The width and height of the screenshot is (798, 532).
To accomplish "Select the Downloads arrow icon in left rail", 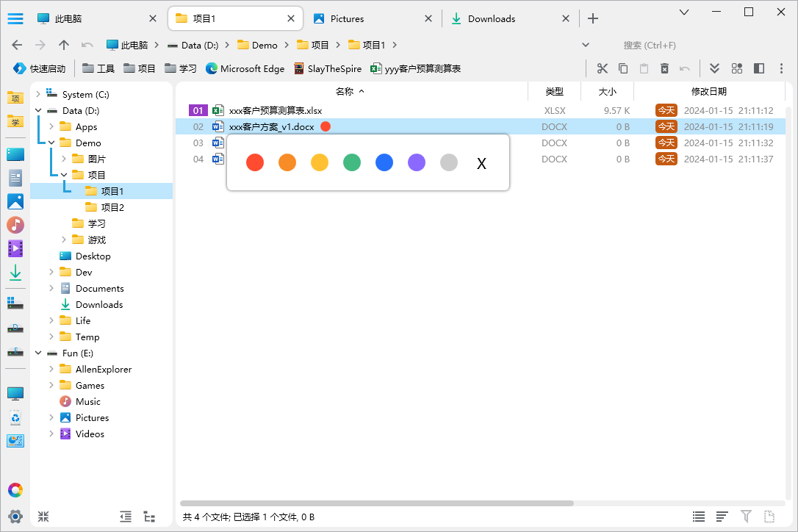I will 15,273.
